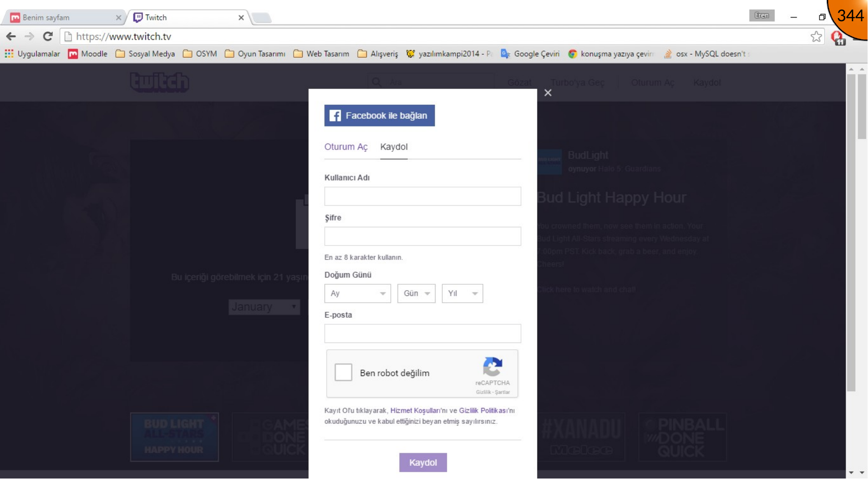Viewport: 868px width, 488px height.
Task: Click the Kullanıcı Adı input field
Action: [x=422, y=196]
